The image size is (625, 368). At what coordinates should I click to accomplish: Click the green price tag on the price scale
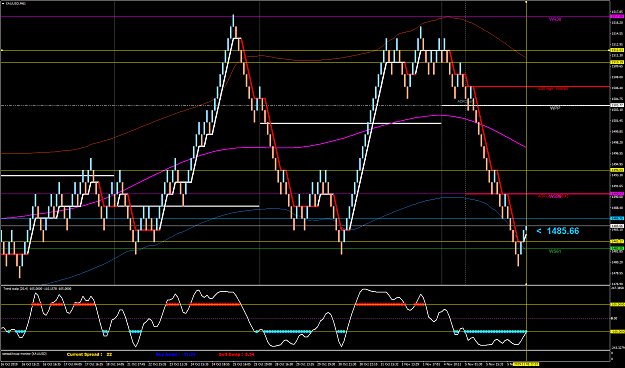617,248
